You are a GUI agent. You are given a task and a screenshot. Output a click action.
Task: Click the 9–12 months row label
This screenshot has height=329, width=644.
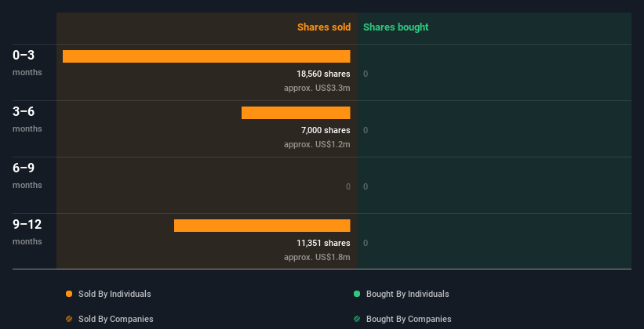pyautogui.click(x=27, y=232)
